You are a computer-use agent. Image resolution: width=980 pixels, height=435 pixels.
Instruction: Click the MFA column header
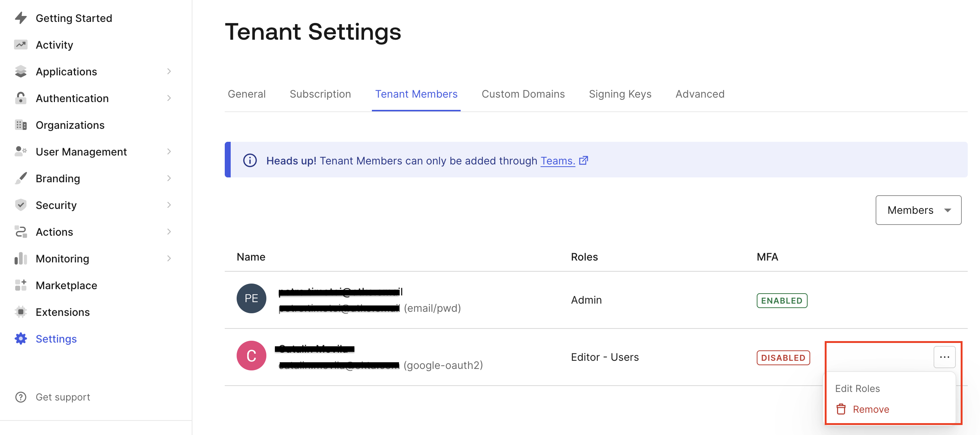click(x=768, y=257)
